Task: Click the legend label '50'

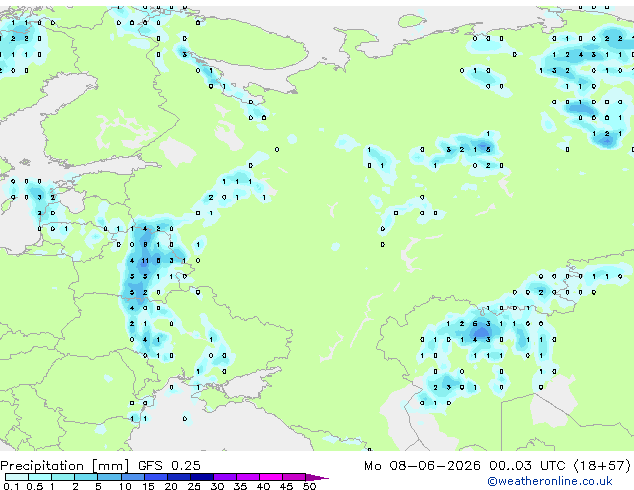Action: (309, 486)
